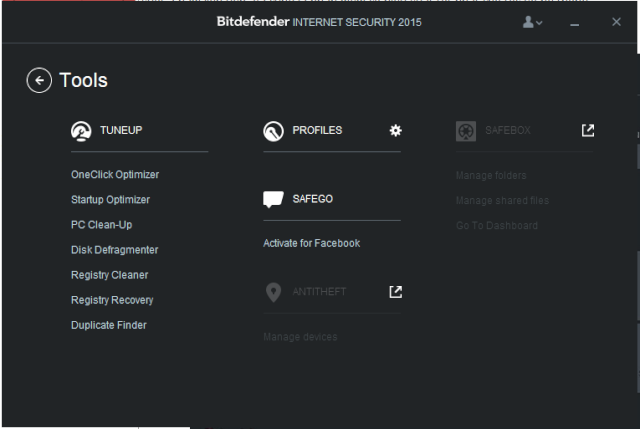640x429 pixels.
Task: Launch OneClick Optimizer
Action: tap(115, 175)
